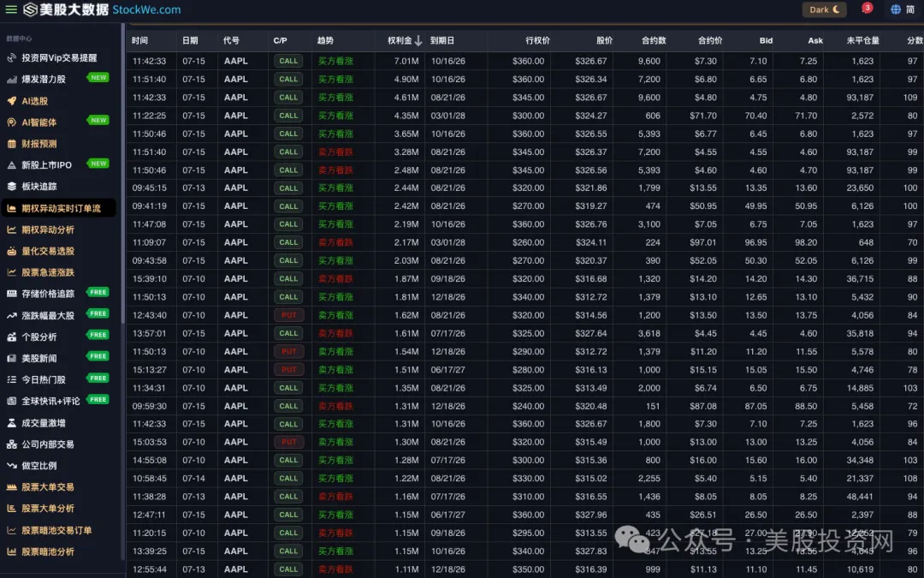Click the $97.01 contract price
924x578 pixels.
click(703, 242)
